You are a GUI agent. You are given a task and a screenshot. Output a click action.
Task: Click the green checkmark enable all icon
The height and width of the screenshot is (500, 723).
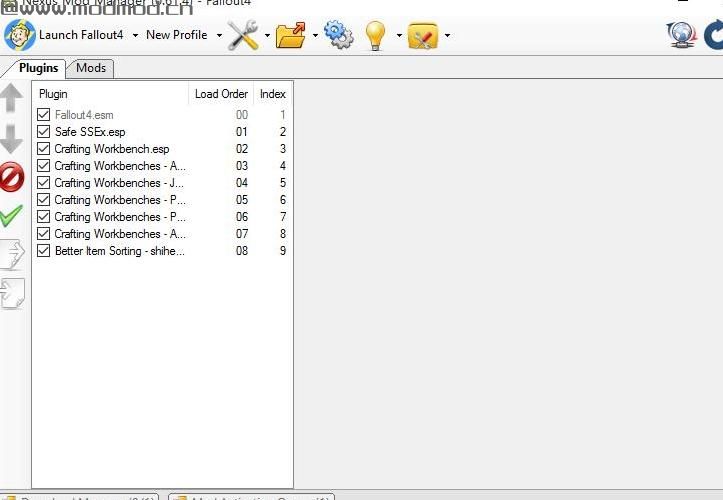click(x=12, y=215)
